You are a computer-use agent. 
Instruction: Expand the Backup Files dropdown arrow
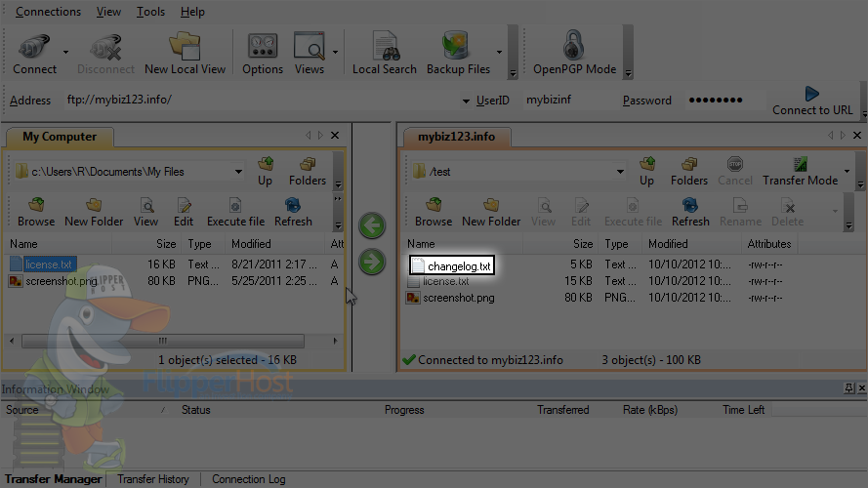(499, 52)
